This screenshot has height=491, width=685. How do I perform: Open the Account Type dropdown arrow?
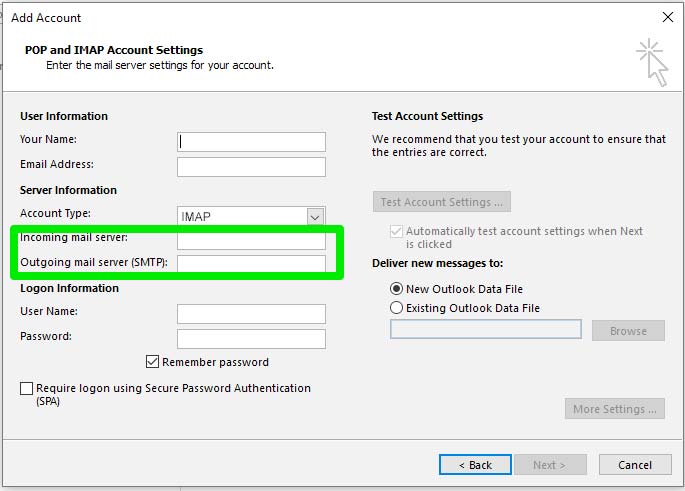coord(315,217)
